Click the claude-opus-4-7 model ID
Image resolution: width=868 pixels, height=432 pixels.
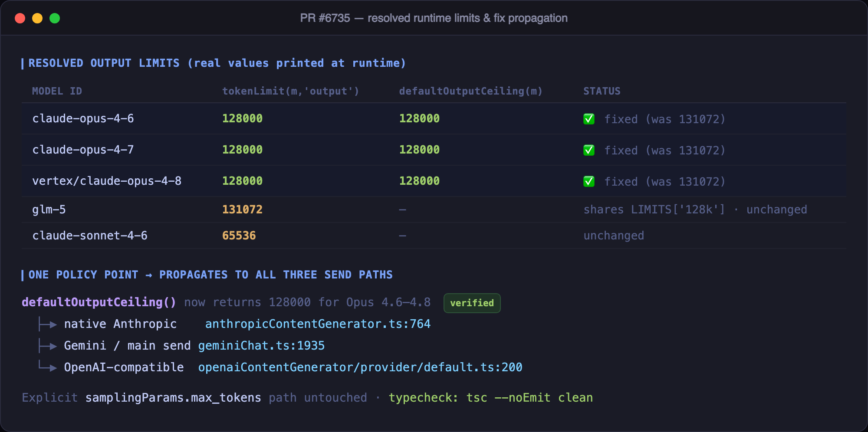click(83, 150)
